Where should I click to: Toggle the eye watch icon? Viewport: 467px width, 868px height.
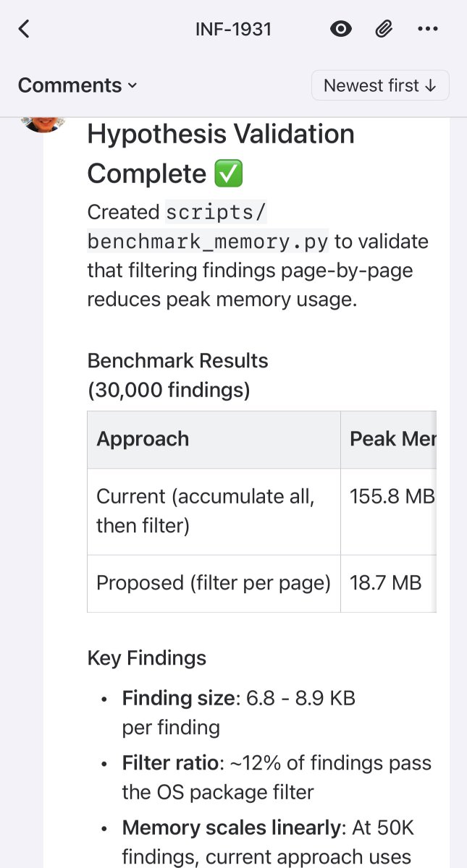[340, 29]
